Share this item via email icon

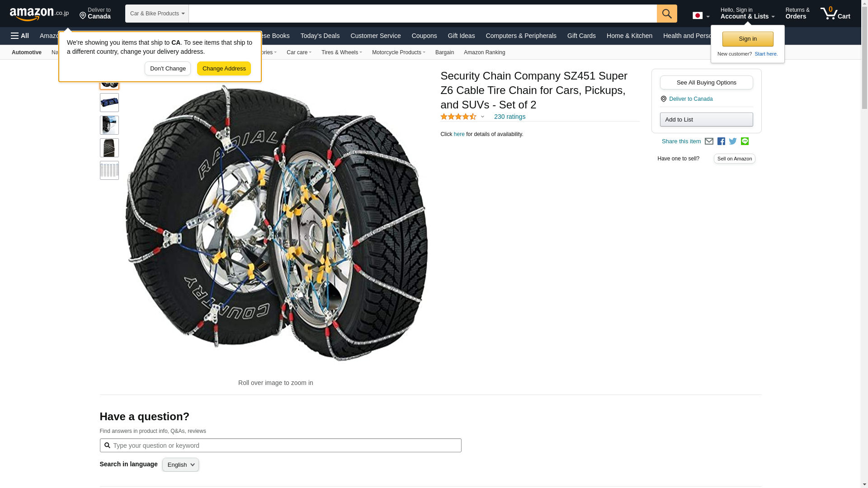tap(709, 141)
